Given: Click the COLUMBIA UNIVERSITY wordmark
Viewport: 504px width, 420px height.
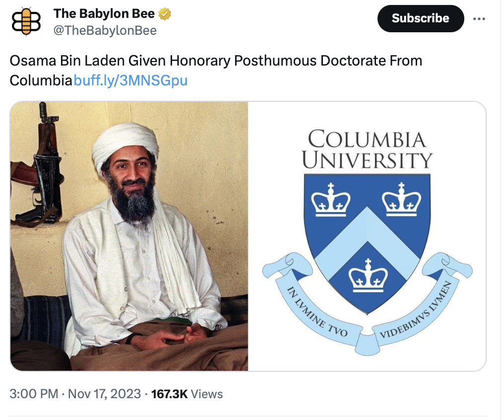Looking at the screenshot, I should pos(367,149).
